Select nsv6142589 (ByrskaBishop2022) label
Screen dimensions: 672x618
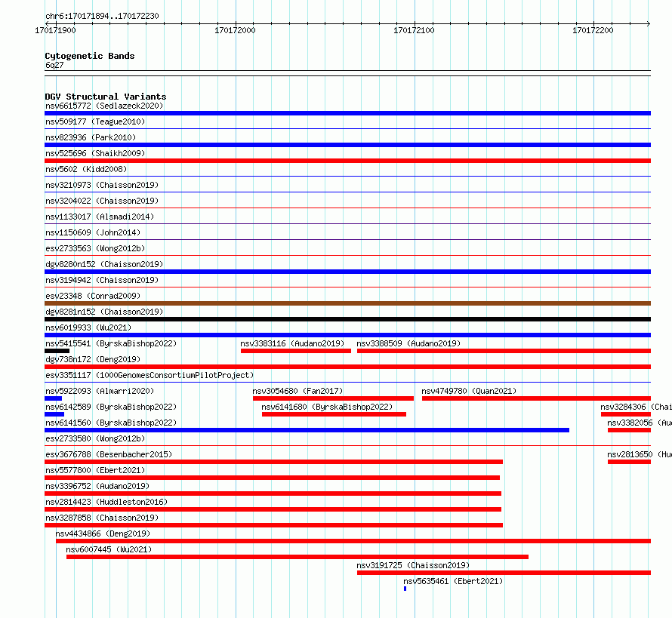(x=111, y=407)
